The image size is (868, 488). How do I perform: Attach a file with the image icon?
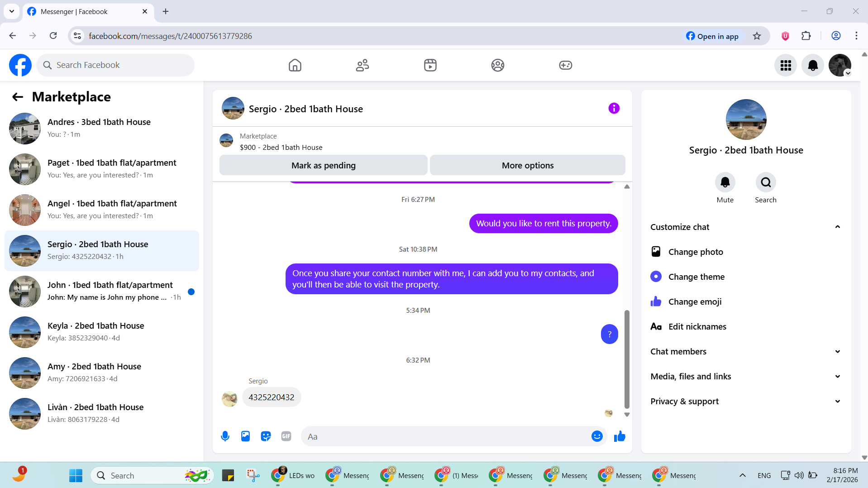click(x=245, y=436)
